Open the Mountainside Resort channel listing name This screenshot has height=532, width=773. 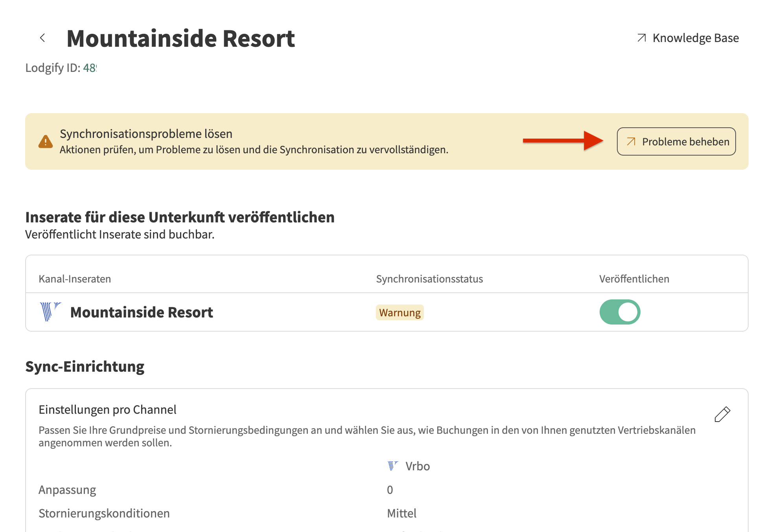[x=142, y=312]
